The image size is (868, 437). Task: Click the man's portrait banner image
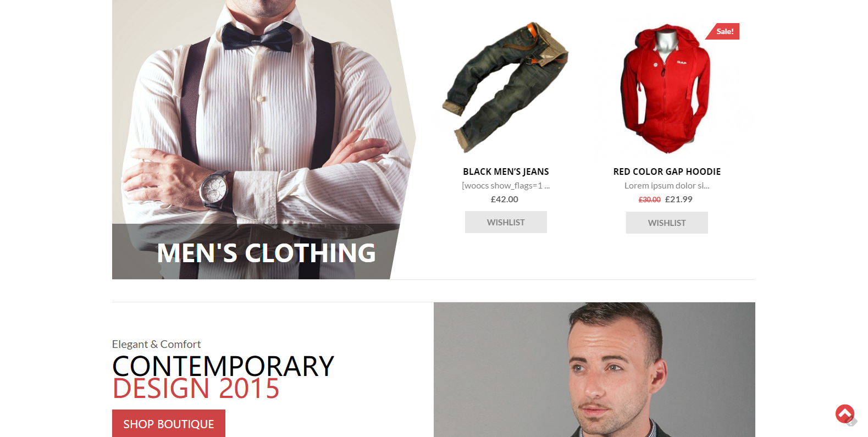[594, 369]
